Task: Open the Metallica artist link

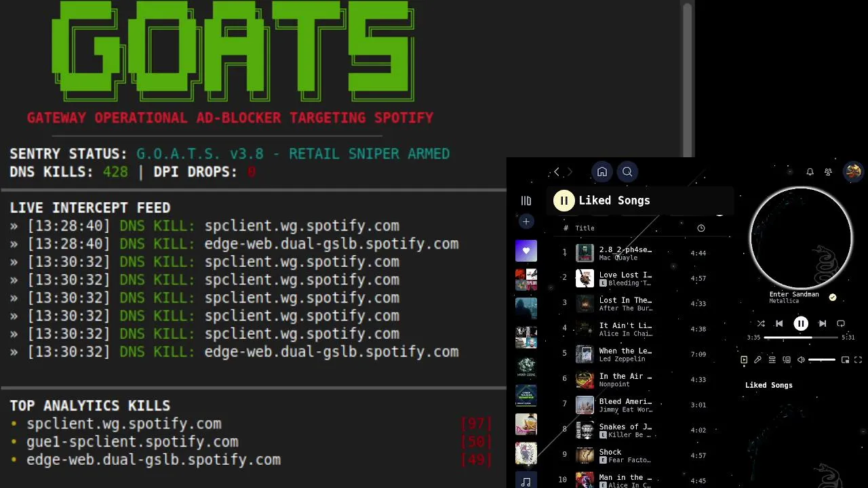Action: tap(784, 301)
